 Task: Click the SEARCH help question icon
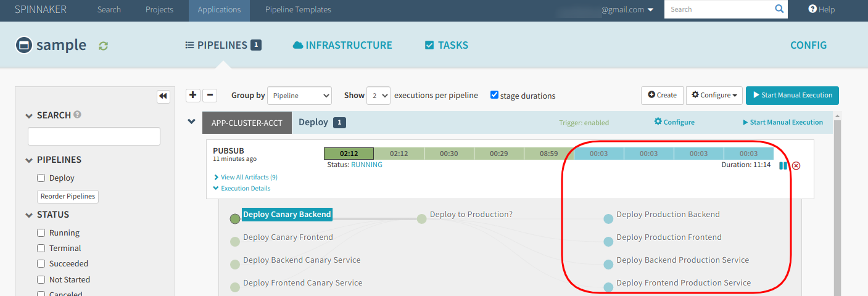click(77, 115)
